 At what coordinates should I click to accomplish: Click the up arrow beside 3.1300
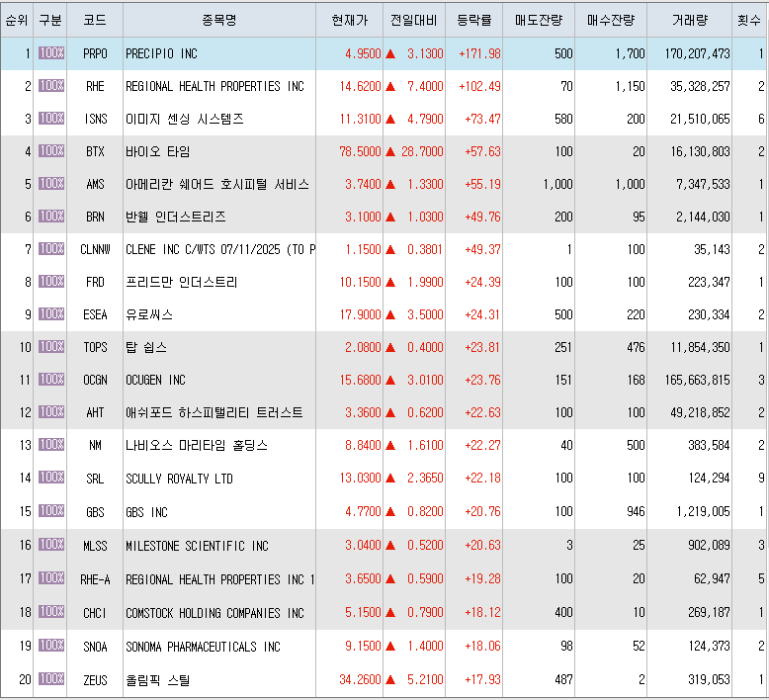click(x=390, y=53)
